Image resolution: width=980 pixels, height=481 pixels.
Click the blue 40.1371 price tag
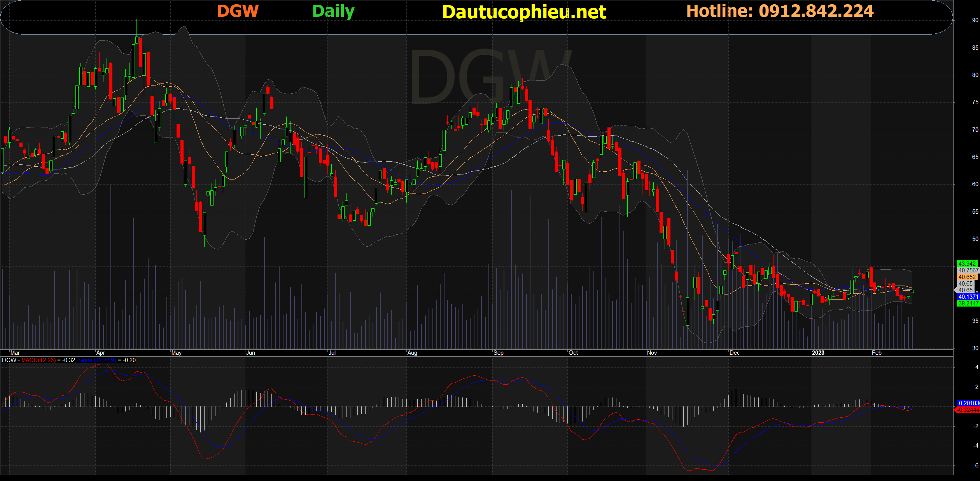tap(968, 297)
